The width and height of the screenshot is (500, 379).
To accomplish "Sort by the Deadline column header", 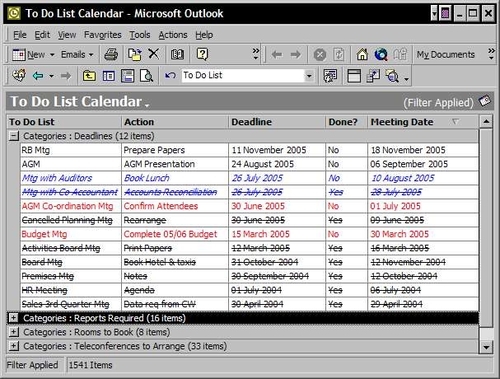I will [277, 122].
